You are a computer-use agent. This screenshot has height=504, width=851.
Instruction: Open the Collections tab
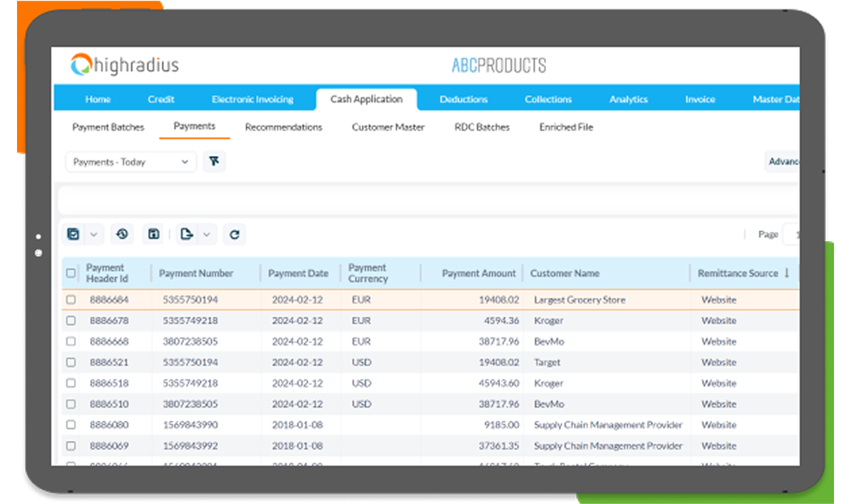tap(548, 99)
